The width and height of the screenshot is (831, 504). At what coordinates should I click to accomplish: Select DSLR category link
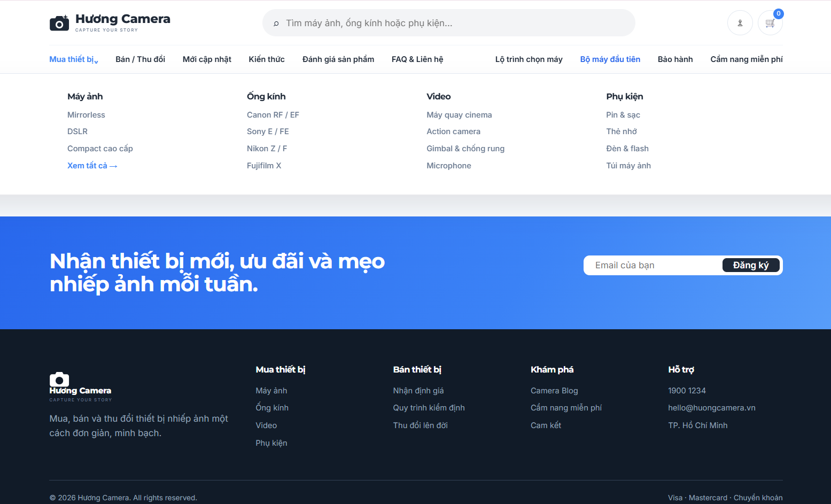[77, 131]
